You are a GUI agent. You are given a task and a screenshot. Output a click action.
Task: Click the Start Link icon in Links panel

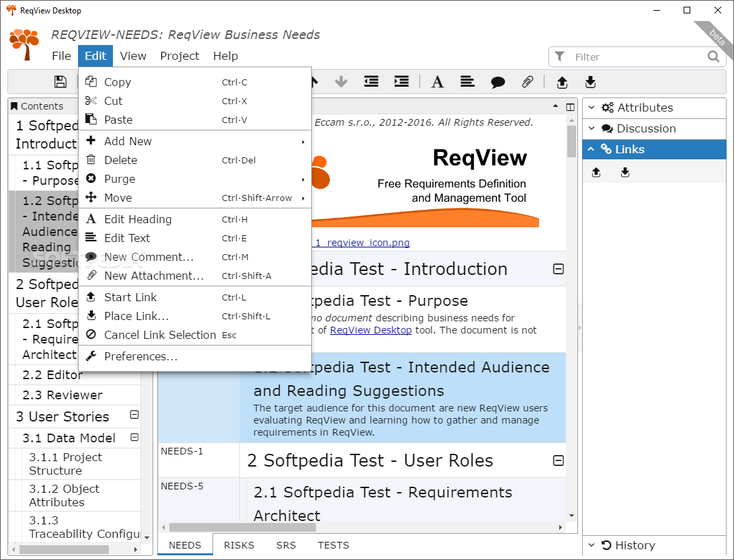(596, 172)
